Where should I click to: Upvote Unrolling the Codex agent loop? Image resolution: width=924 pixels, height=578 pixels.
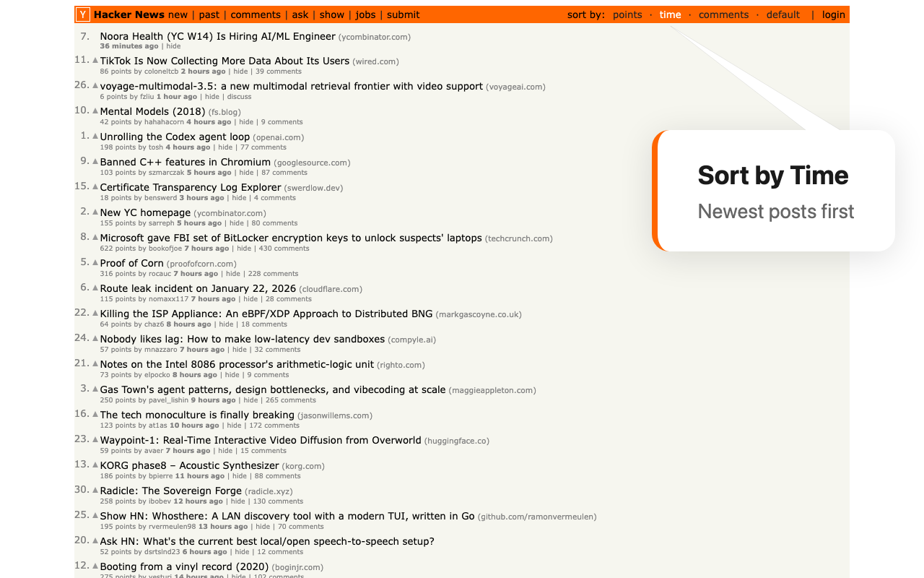tap(95, 136)
